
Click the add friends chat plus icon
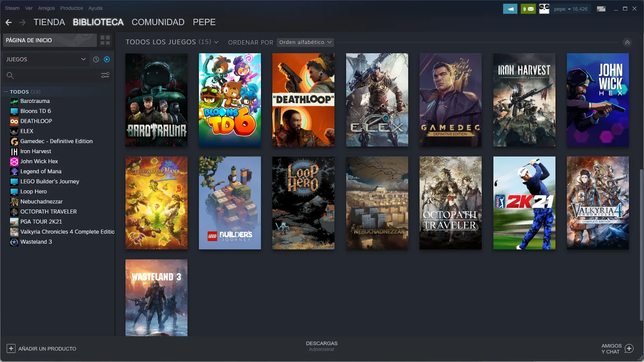point(629,349)
